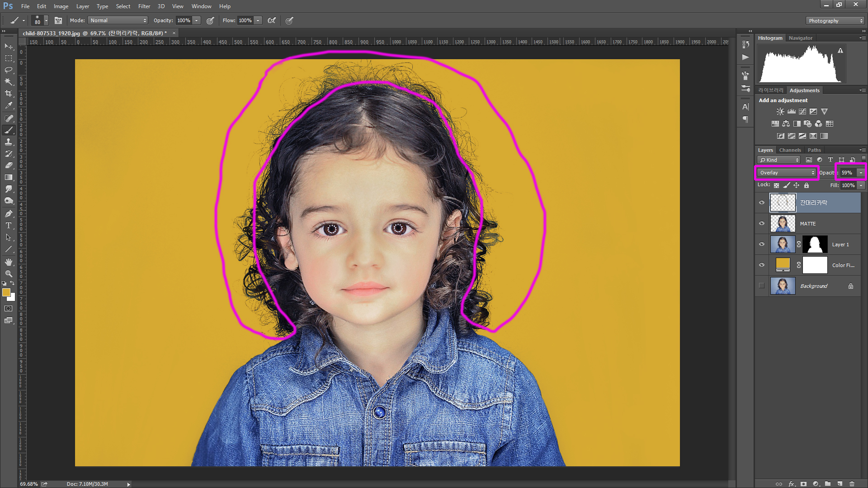Choose the Zoom tool in the toolbar
Image resolution: width=868 pixels, height=488 pixels.
(9, 274)
